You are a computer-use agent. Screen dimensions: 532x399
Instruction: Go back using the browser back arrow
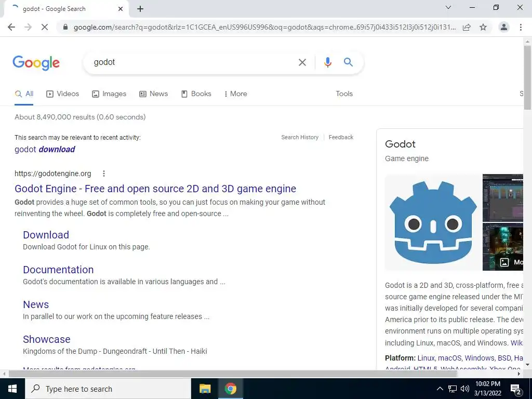point(11,27)
